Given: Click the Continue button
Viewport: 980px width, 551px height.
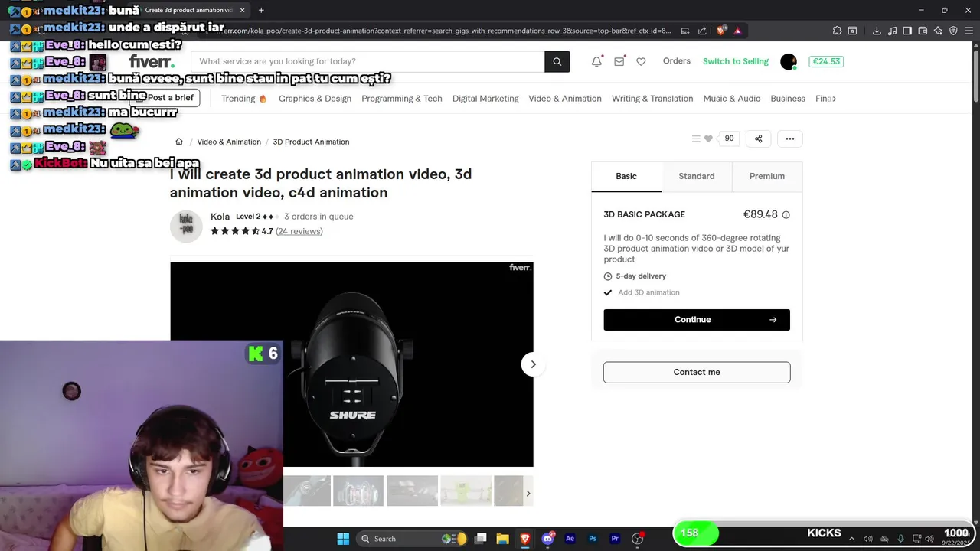Looking at the screenshot, I should pyautogui.click(x=697, y=320).
